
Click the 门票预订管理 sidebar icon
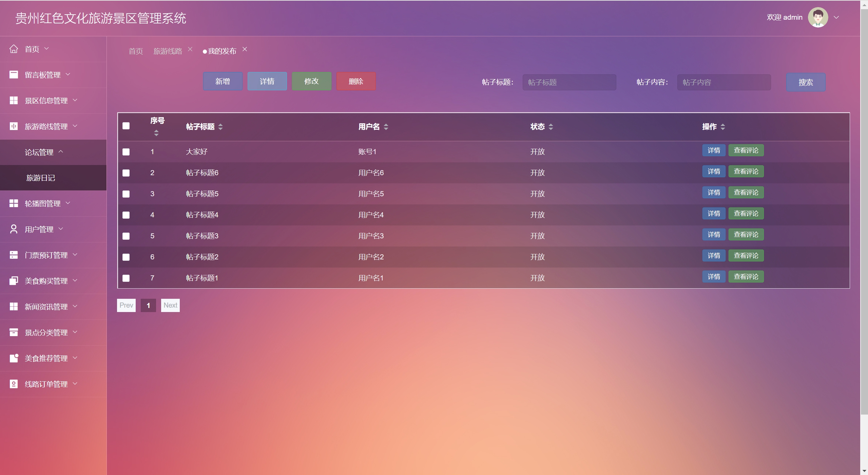(x=14, y=255)
